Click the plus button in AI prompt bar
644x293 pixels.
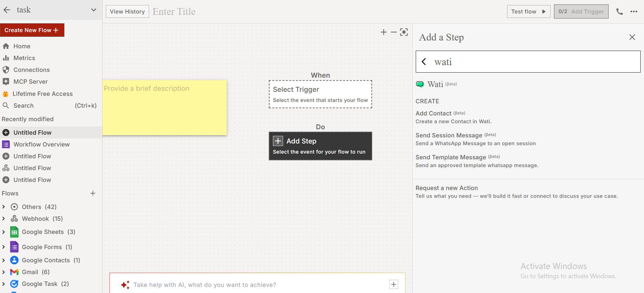coord(393,285)
